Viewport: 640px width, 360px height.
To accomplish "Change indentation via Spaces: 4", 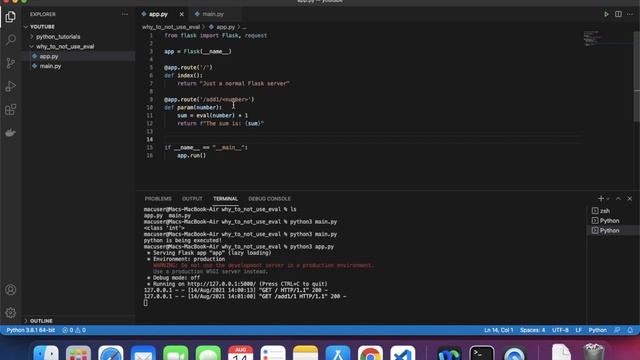I will click(532, 330).
